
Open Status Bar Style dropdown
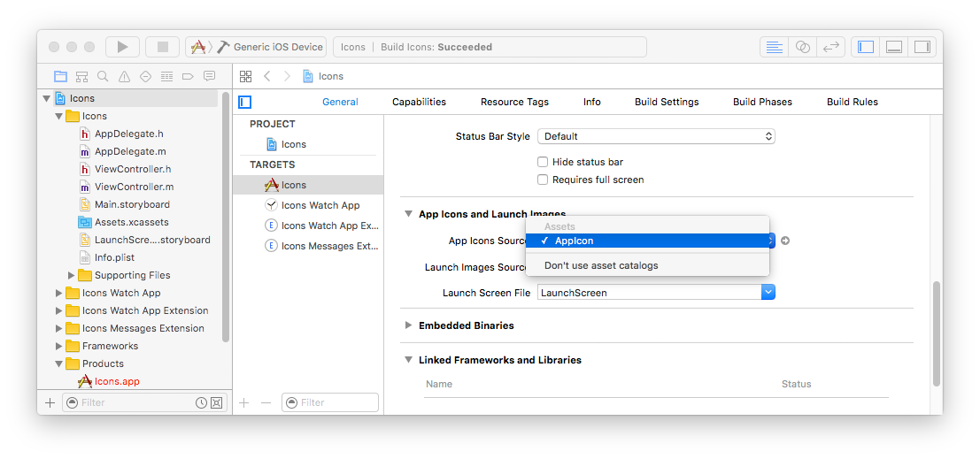coord(656,136)
